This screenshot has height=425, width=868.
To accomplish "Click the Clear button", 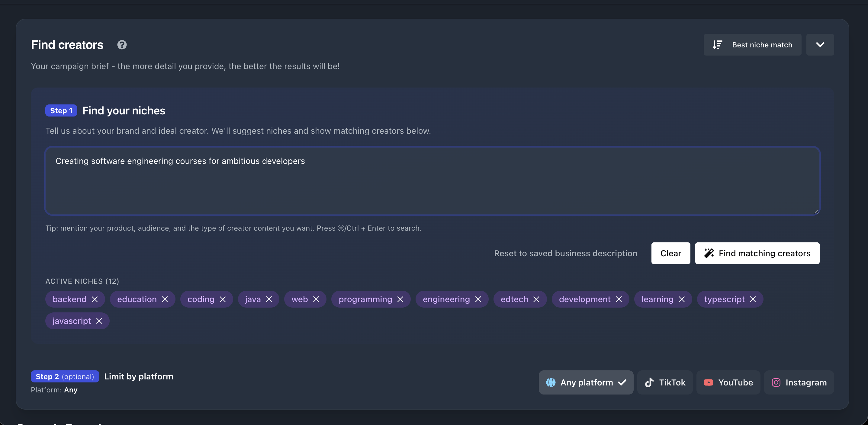I will [x=670, y=253].
